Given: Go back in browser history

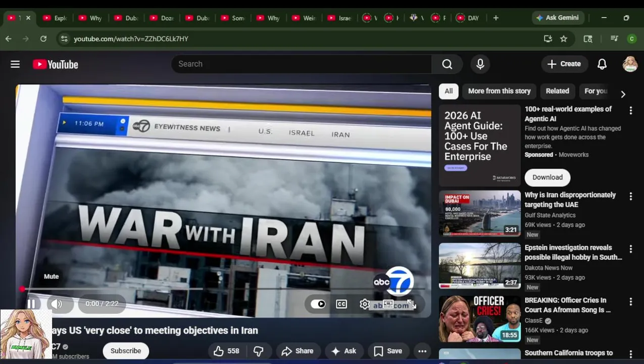Looking at the screenshot, I should 9,38.
